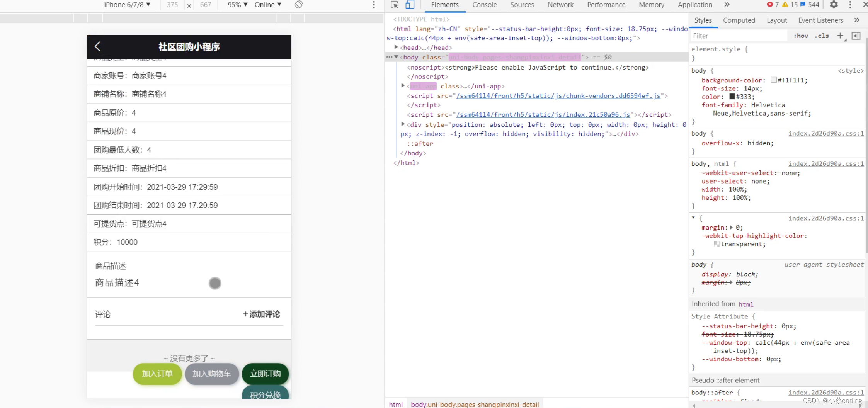Expand the absolute-positioned div node

pos(403,124)
